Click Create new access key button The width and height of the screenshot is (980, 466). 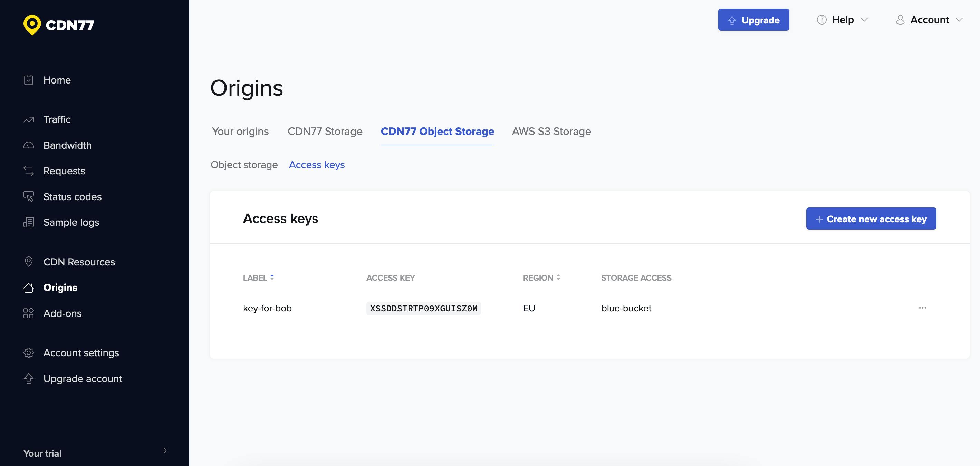[871, 219]
